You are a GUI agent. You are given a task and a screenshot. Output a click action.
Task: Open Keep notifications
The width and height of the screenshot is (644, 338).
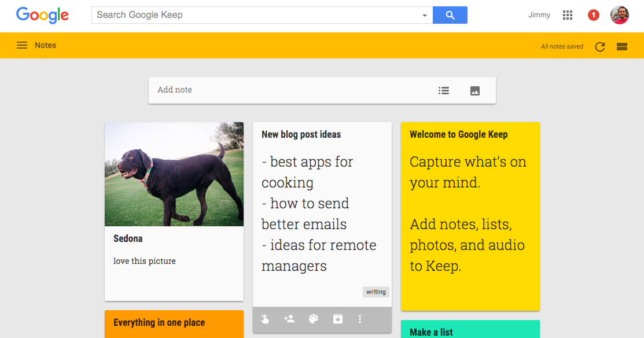(x=593, y=14)
